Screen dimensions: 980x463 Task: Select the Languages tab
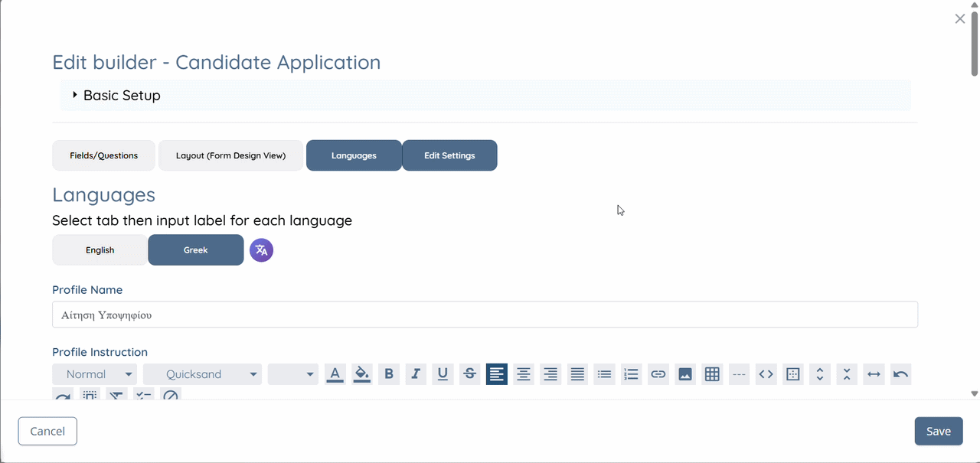[354, 155]
